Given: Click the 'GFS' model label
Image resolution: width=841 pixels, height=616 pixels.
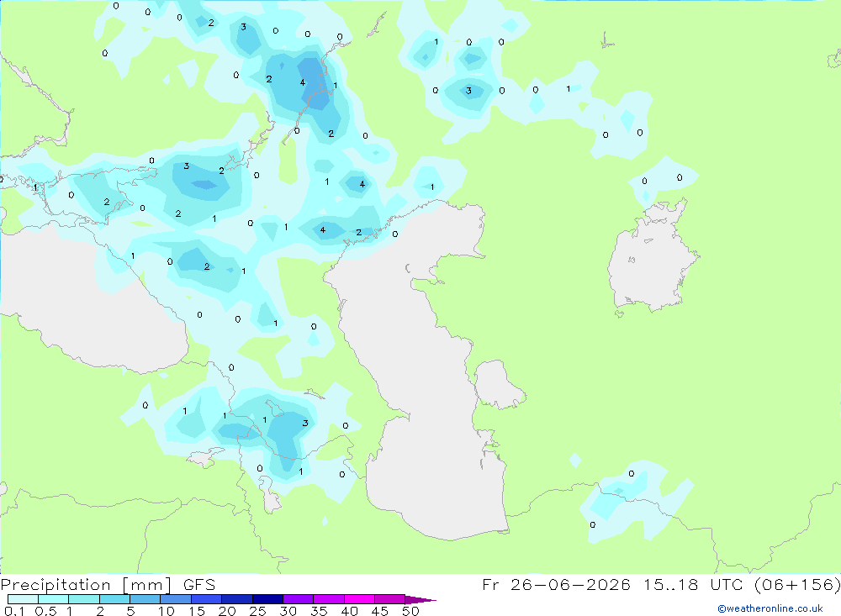Looking at the screenshot, I should click(199, 584).
